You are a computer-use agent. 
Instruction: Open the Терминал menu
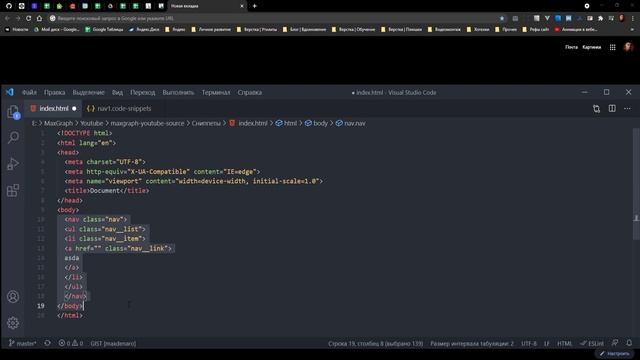point(216,93)
